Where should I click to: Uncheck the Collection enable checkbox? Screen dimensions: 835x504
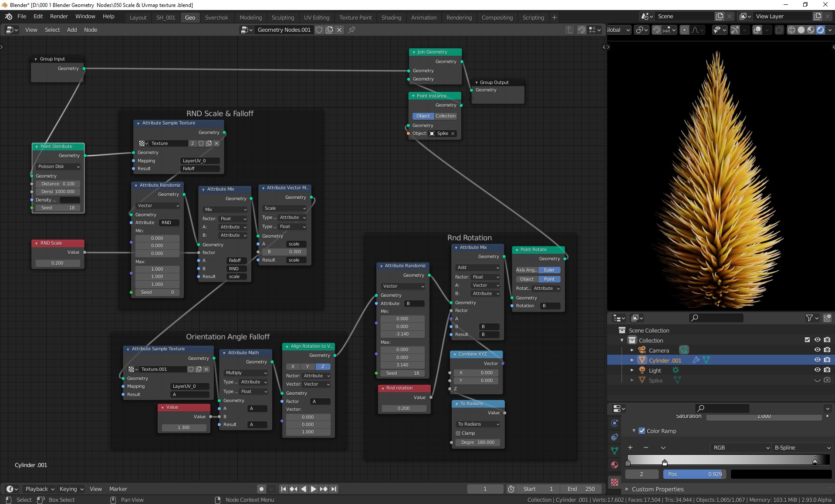pyautogui.click(x=808, y=340)
